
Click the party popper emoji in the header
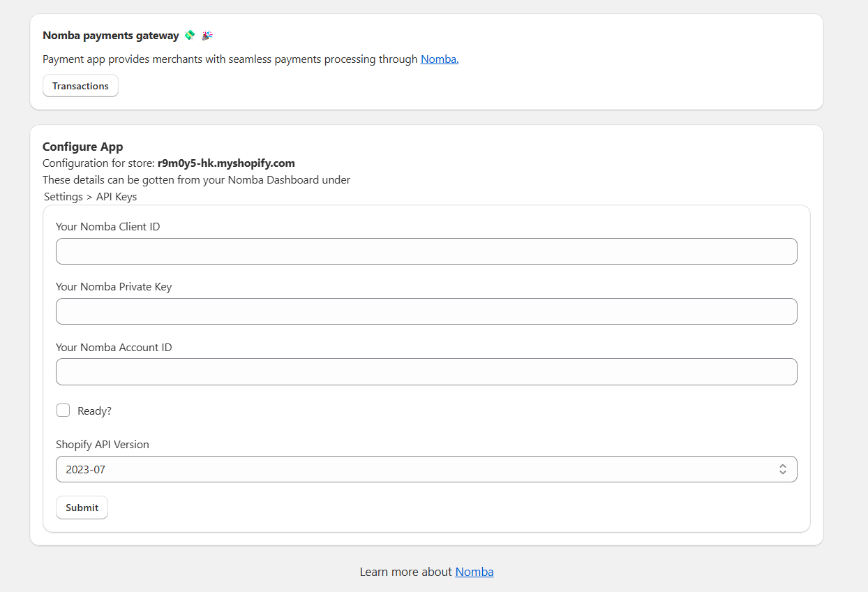[x=207, y=35]
